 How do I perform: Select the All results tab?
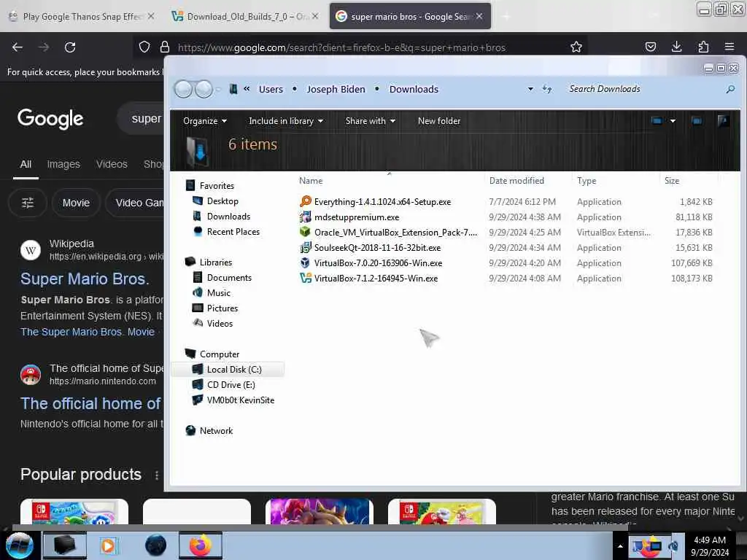tap(26, 164)
